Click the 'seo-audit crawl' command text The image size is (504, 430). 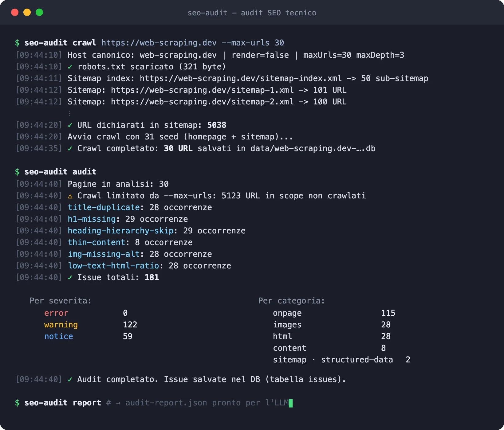tap(60, 43)
